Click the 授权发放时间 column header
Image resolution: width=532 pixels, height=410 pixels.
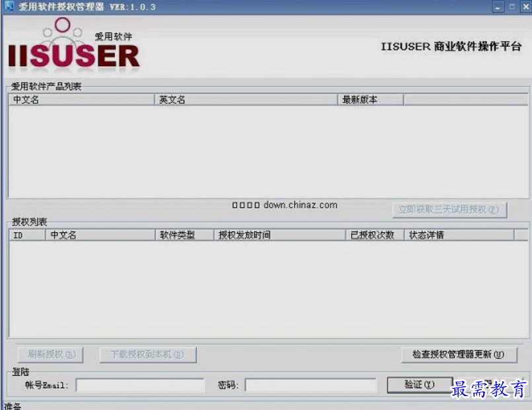click(280, 235)
